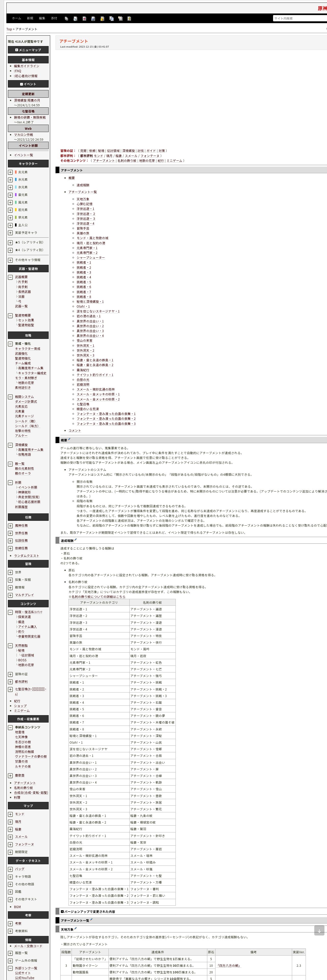Click the new-page star icon in the toolbar

click(120, 19)
